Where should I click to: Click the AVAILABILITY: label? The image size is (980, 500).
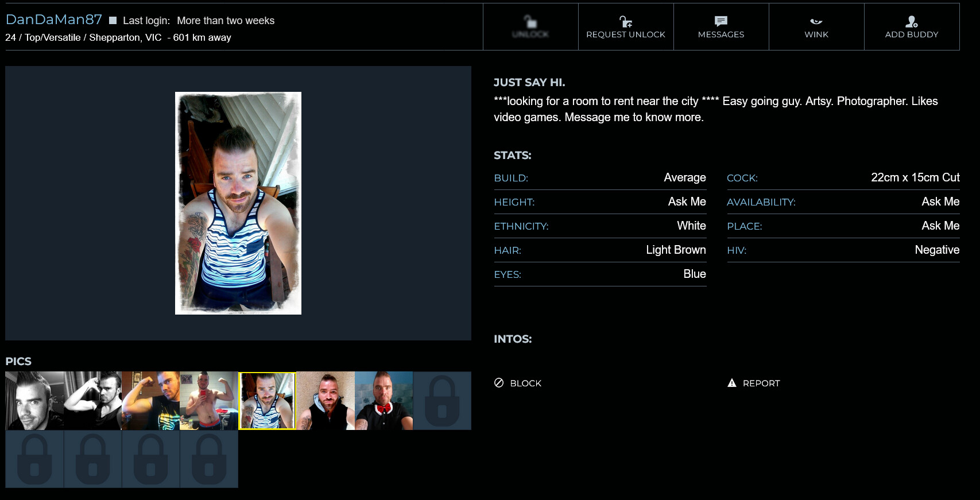pos(761,202)
